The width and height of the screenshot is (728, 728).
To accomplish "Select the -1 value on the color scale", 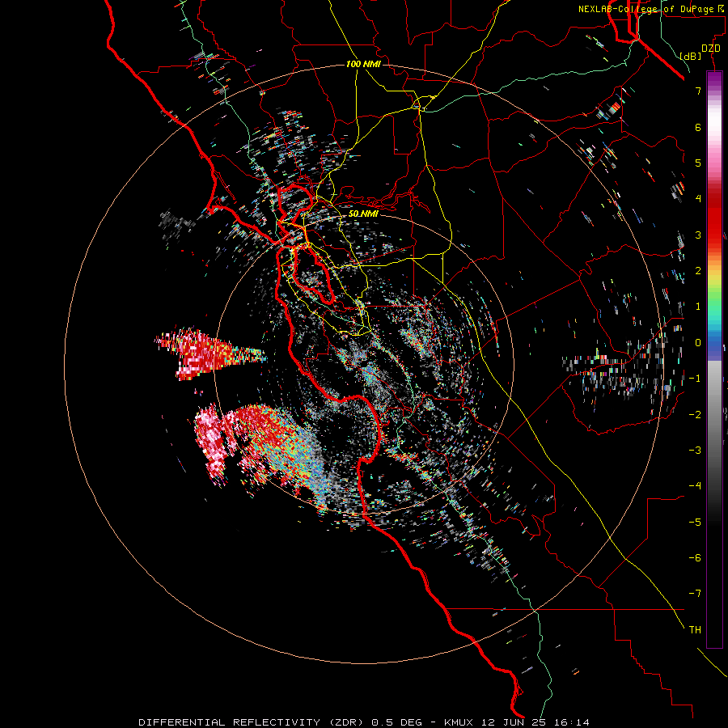I will point(695,379).
